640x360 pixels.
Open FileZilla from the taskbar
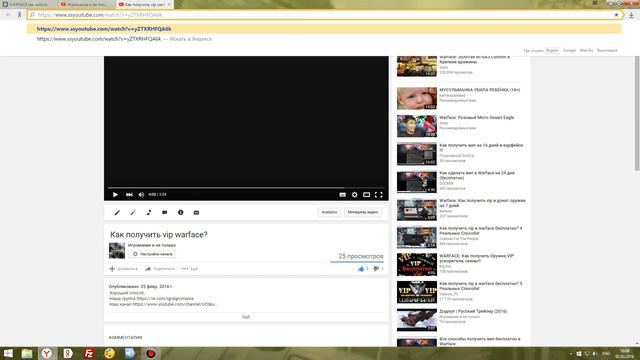tap(89, 353)
